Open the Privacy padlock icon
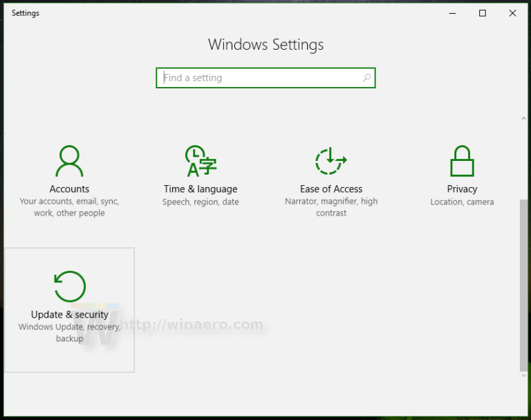This screenshot has height=420, width=531. (462, 162)
